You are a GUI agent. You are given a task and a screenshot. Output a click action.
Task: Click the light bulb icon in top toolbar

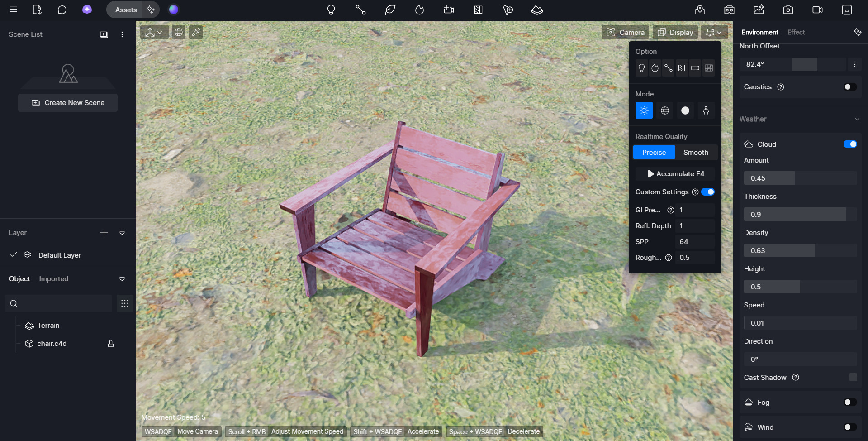tap(331, 10)
